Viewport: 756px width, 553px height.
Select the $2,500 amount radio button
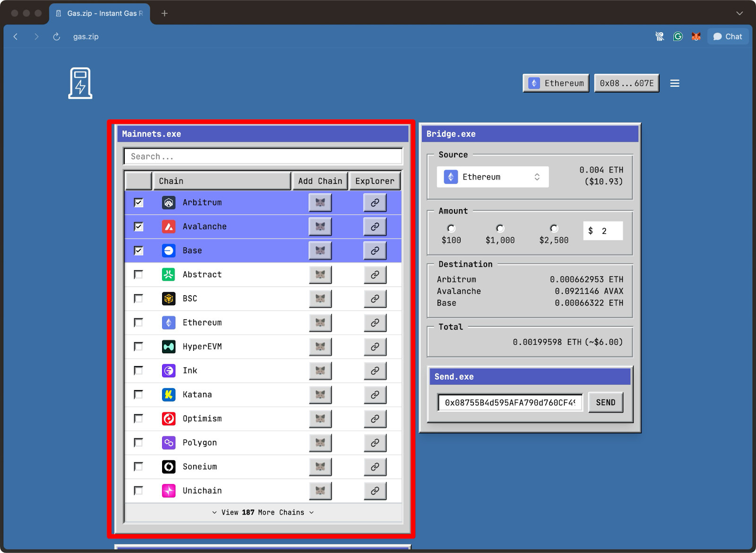point(554,229)
